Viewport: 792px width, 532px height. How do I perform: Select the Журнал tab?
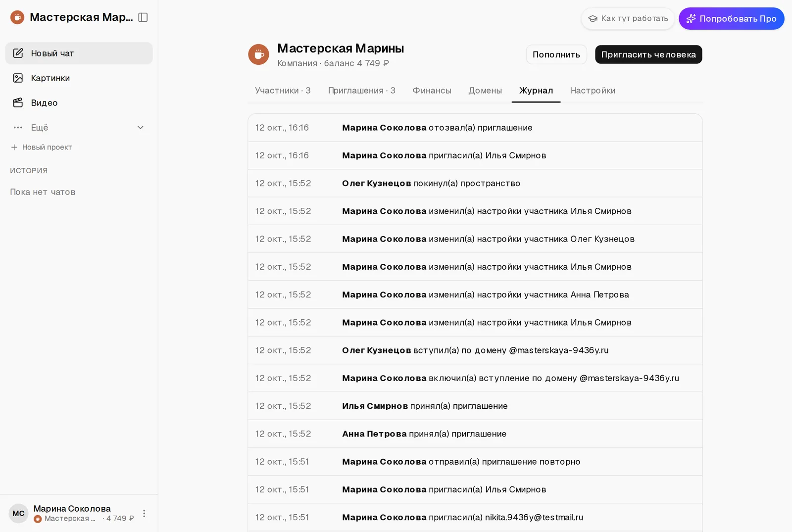point(536,91)
